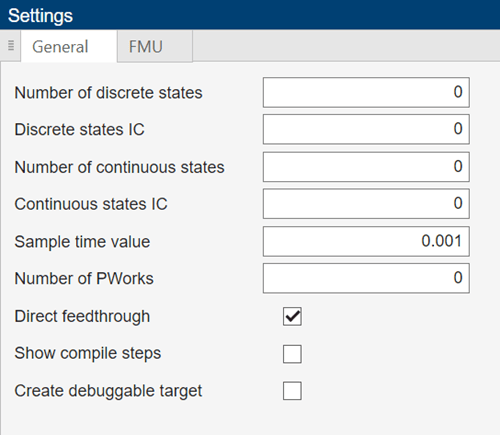Viewport: 500px width, 435px height.
Task: Click the Number of PWorks input field
Action: 366,278
